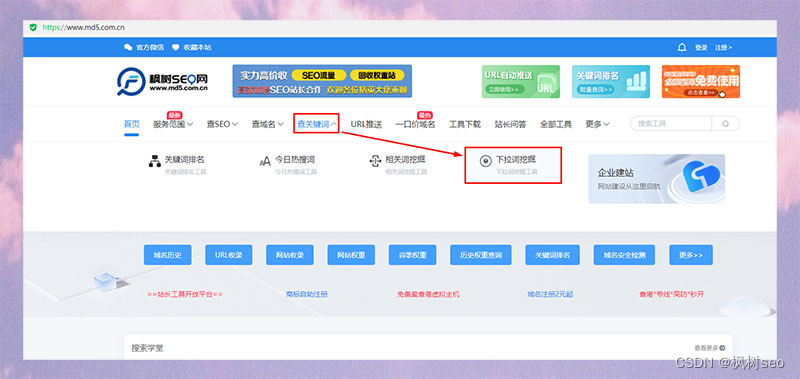
Task: Collapse the 查关键词 menu
Action: coord(317,124)
